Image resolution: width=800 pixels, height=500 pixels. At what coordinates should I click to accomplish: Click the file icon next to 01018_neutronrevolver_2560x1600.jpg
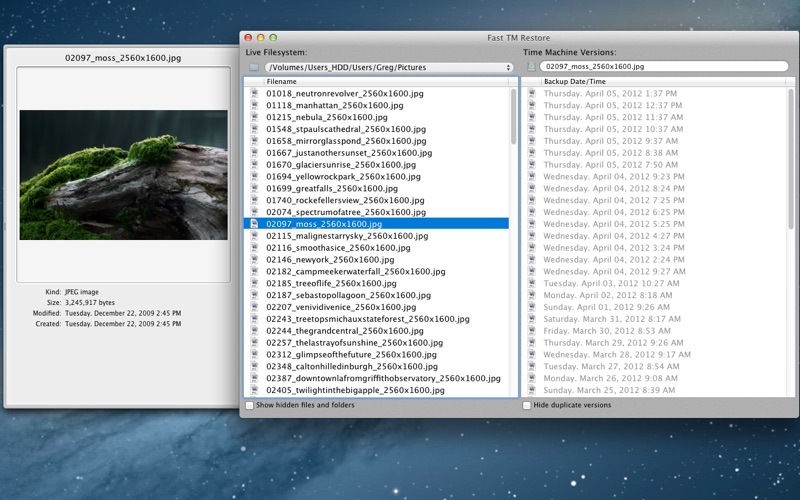click(254, 93)
